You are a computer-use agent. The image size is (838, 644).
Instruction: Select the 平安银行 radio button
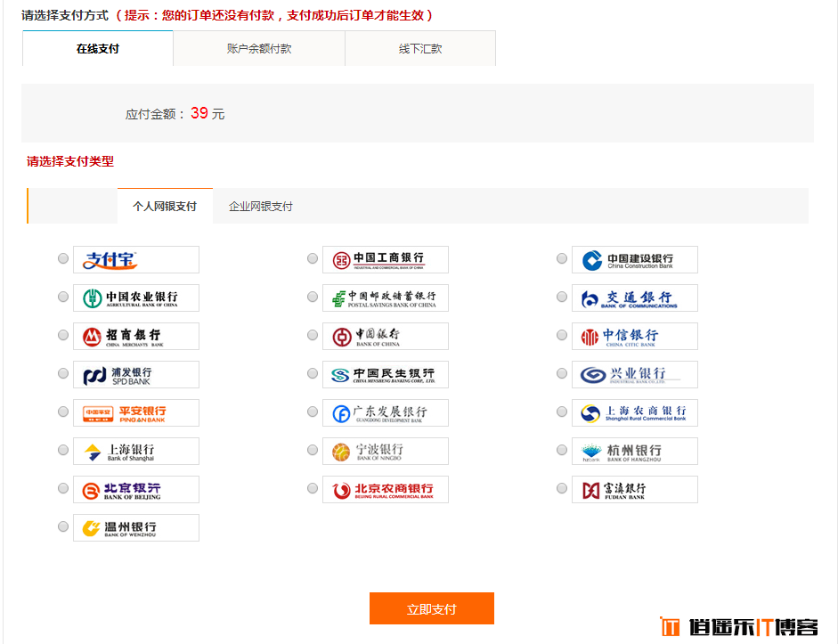point(63,412)
